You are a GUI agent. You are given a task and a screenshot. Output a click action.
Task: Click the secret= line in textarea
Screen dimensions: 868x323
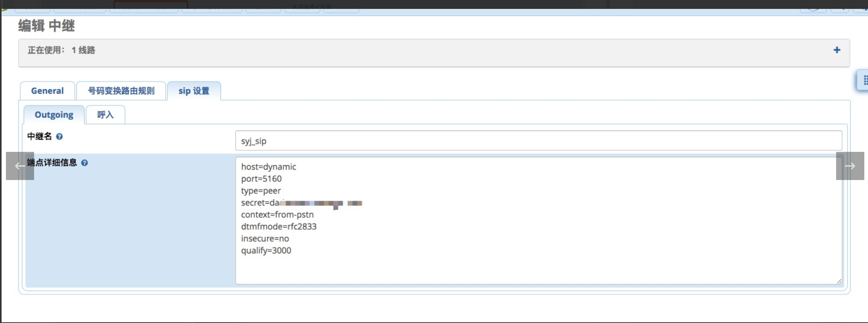coord(301,203)
